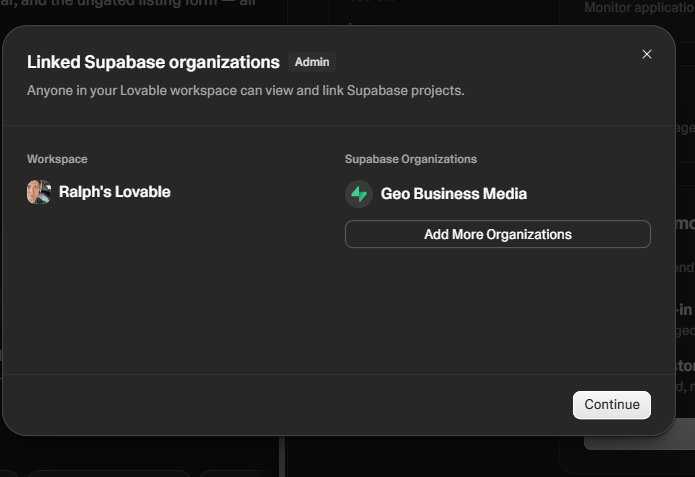Confirm with the Continue button

(612, 405)
